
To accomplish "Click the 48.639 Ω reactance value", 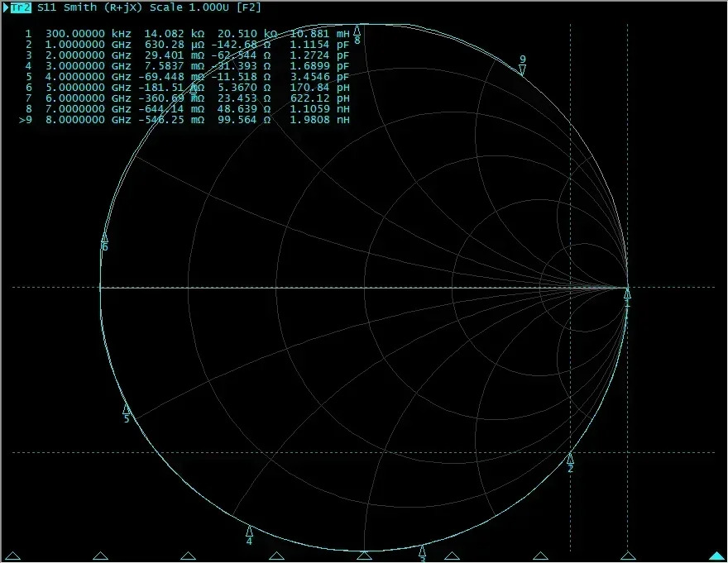I will 244,108.
